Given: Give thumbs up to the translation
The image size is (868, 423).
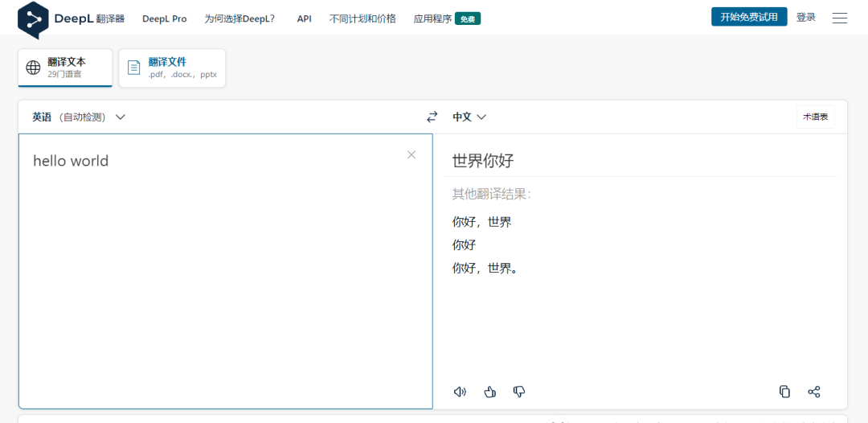Looking at the screenshot, I should 489,392.
